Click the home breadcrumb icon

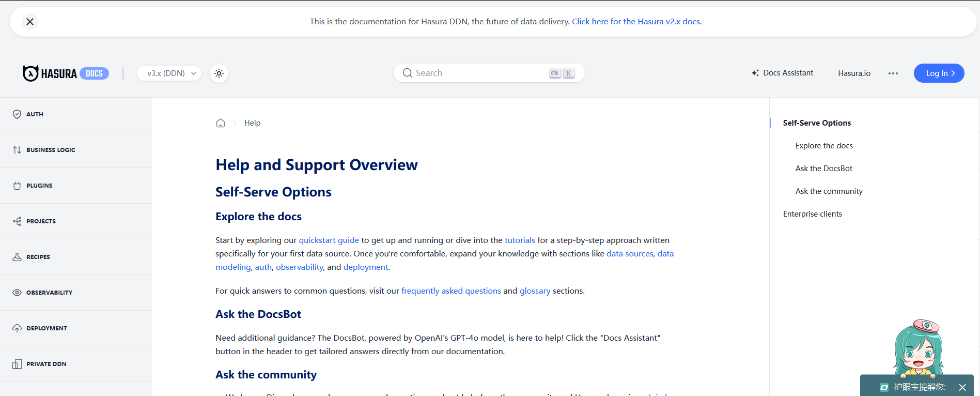pos(221,123)
